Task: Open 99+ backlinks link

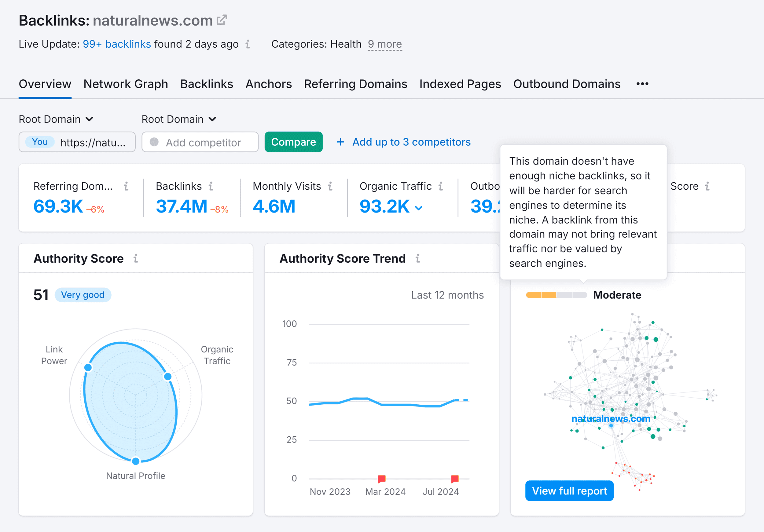Action: coord(117,44)
